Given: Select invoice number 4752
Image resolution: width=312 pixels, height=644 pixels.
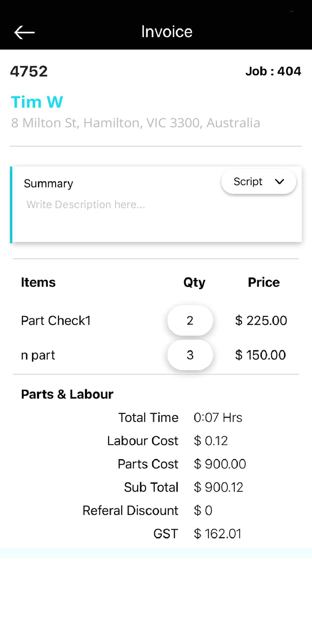Looking at the screenshot, I should pyautogui.click(x=29, y=71).
